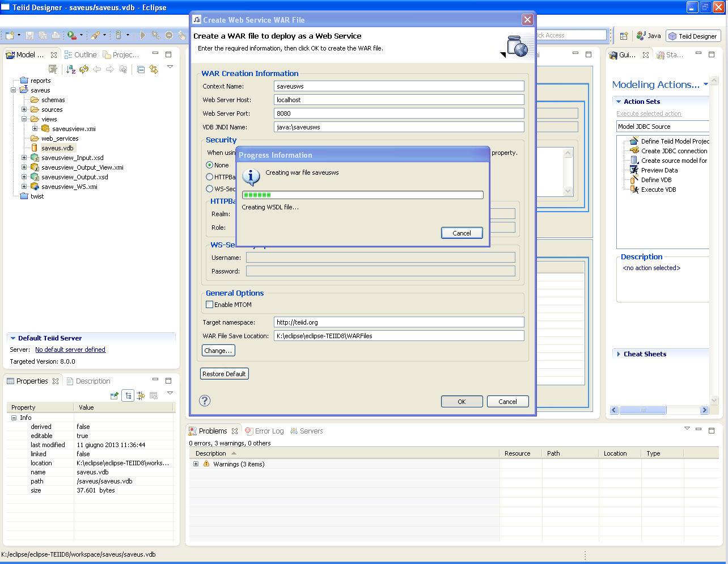Image resolution: width=728 pixels, height=564 pixels.
Task: Click the Sort A-Z icon in Model Explorer
Action: tap(71, 69)
